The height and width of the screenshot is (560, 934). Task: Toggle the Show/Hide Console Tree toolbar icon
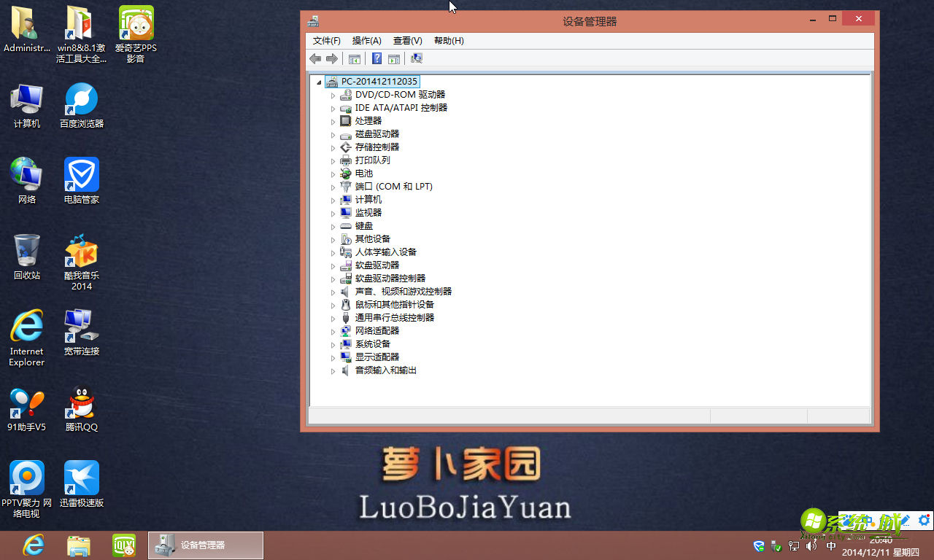coord(355,58)
